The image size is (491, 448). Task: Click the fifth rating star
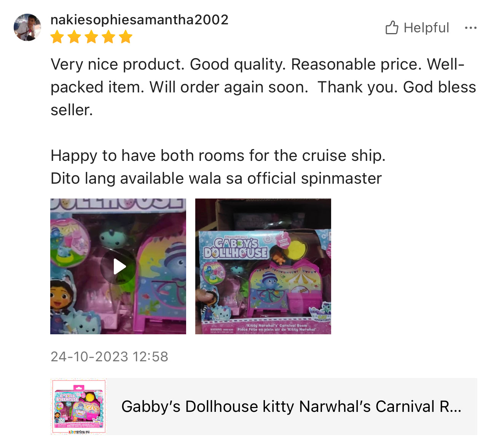click(126, 37)
